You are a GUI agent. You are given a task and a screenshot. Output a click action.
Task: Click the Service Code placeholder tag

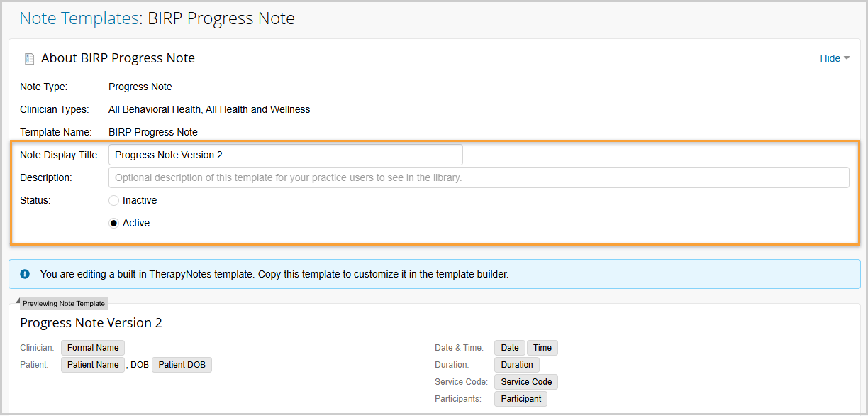pos(526,382)
